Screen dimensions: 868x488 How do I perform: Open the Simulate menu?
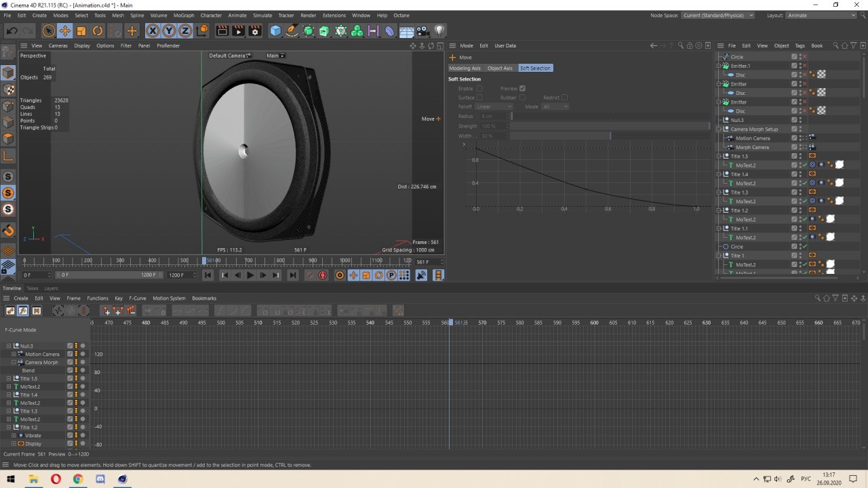coord(262,15)
